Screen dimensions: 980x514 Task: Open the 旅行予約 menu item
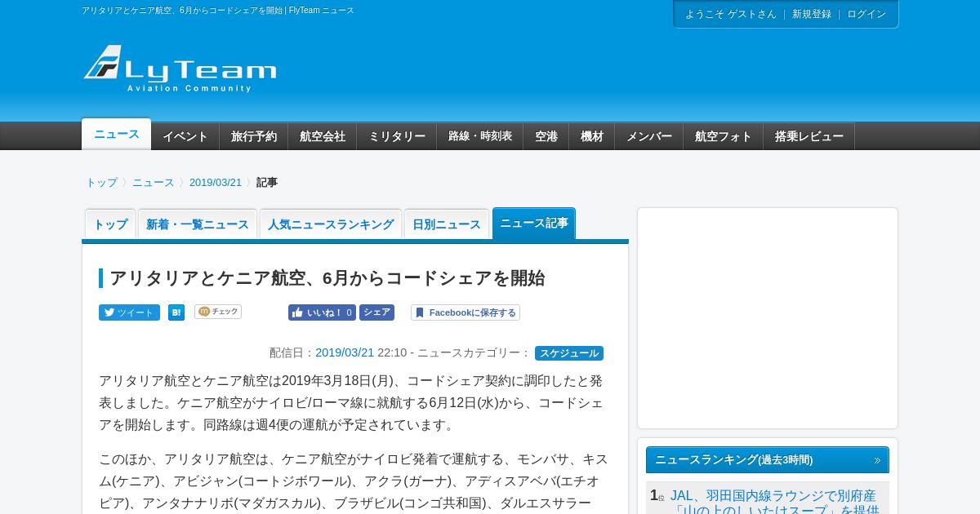click(254, 136)
